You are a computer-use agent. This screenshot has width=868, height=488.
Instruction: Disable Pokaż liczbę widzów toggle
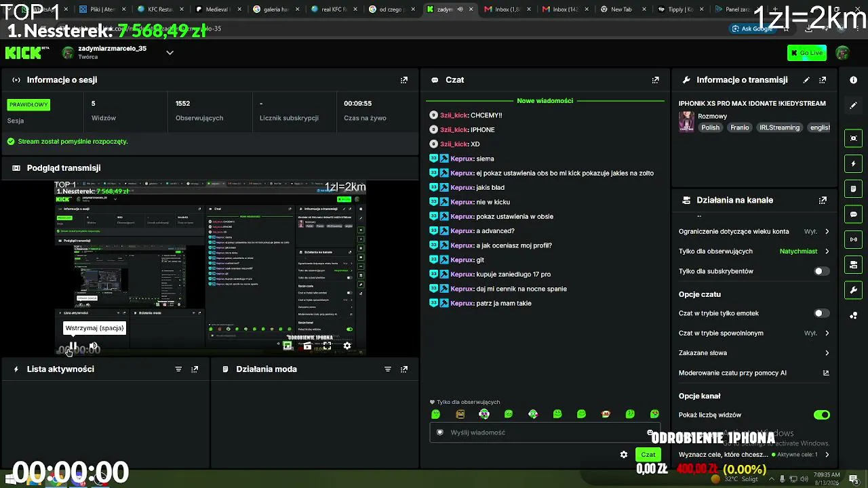(x=821, y=415)
